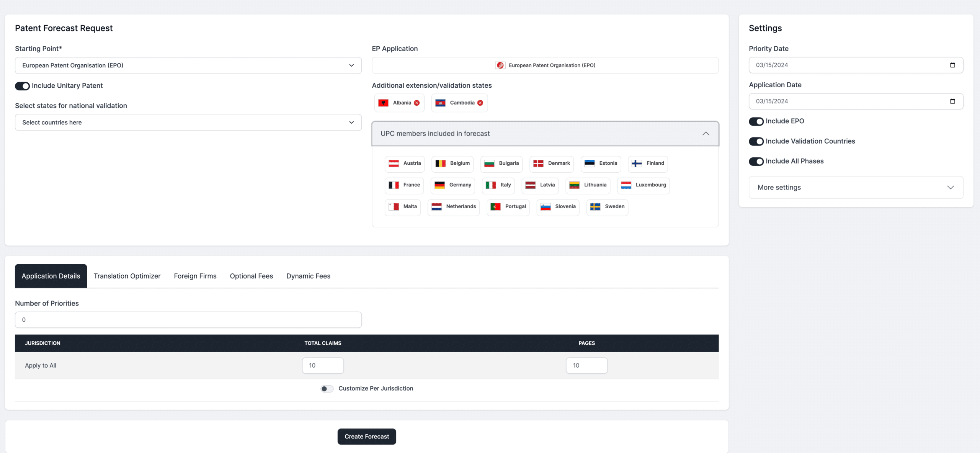Click the Denmark flag chip
This screenshot has height=453, width=980.
coord(552,164)
